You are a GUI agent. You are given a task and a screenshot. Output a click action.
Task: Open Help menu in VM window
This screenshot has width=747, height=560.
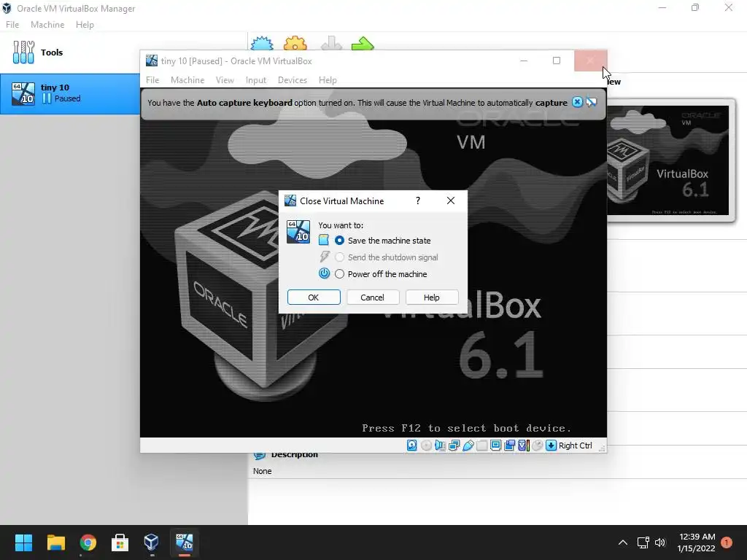(328, 80)
